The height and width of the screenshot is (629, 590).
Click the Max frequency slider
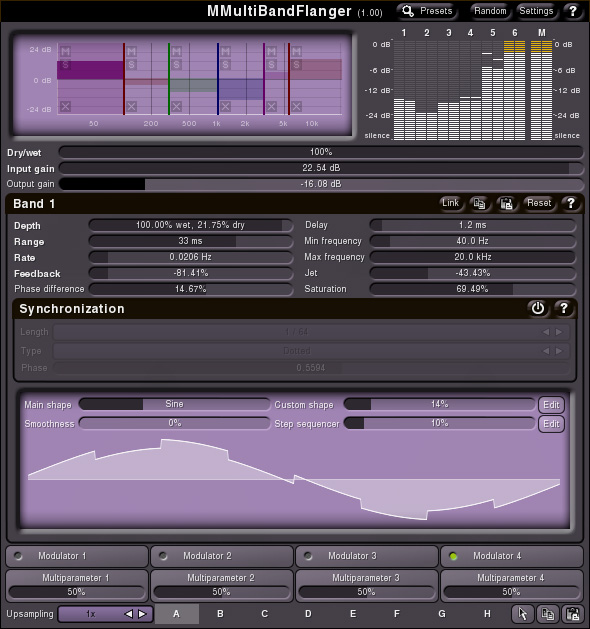coord(472,257)
